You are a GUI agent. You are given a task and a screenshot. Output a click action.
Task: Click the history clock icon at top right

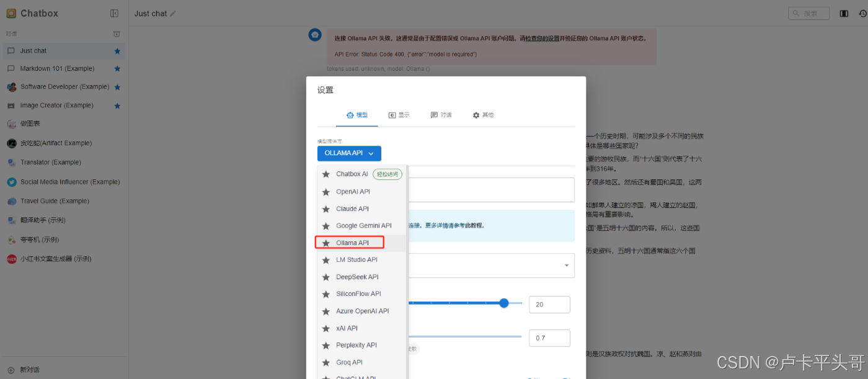pyautogui.click(x=862, y=13)
